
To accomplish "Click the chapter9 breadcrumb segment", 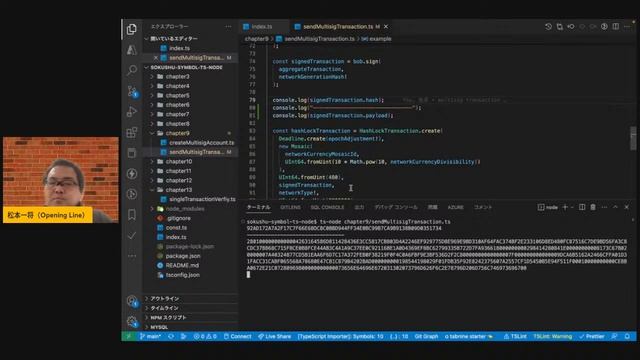I will [x=256, y=39].
